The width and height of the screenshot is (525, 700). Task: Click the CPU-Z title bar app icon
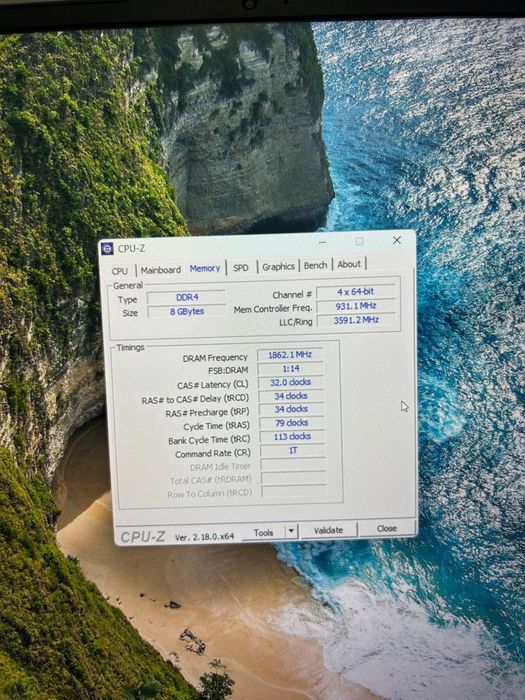[107, 248]
